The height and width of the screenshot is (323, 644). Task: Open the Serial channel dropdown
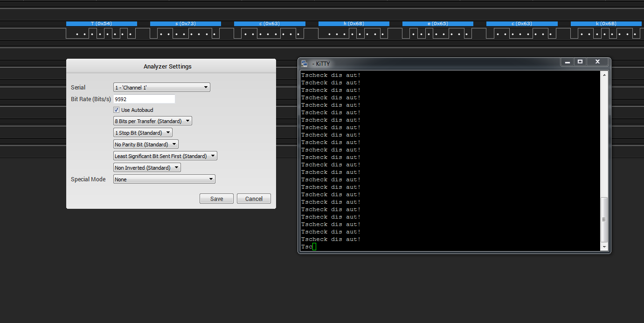coord(162,87)
